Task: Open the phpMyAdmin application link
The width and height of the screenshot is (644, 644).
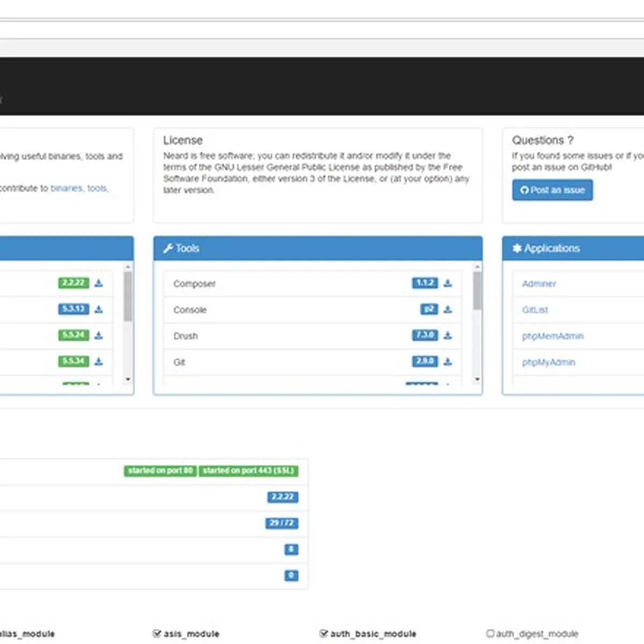Action: click(x=548, y=362)
